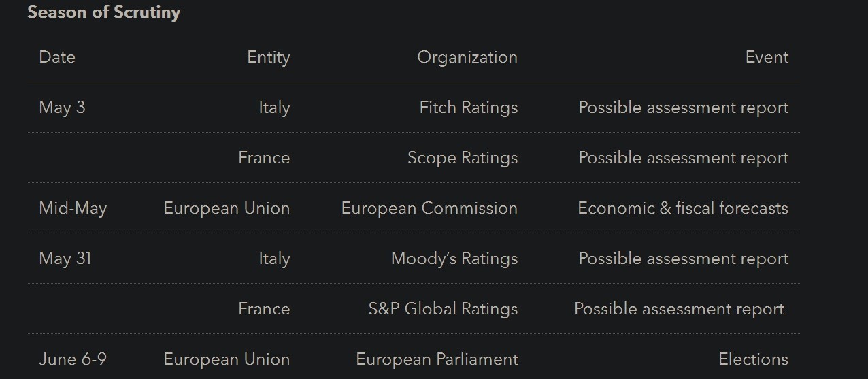The height and width of the screenshot is (379, 868).
Task: Click the European Parliament cell
Action: click(x=437, y=359)
